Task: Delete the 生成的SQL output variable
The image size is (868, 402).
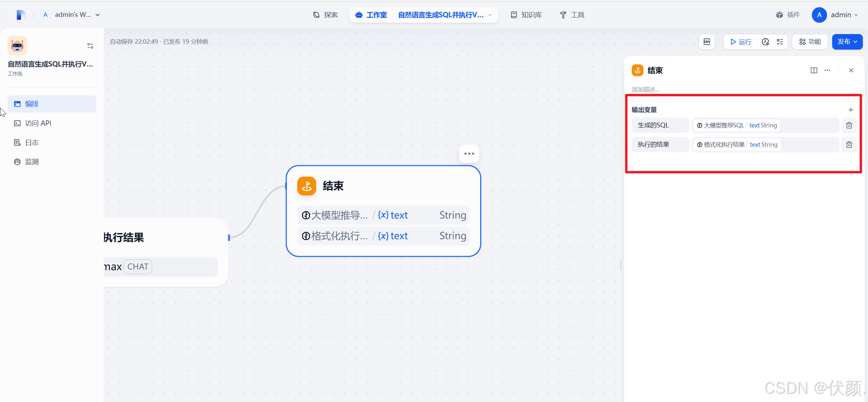Action: coord(849,125)
